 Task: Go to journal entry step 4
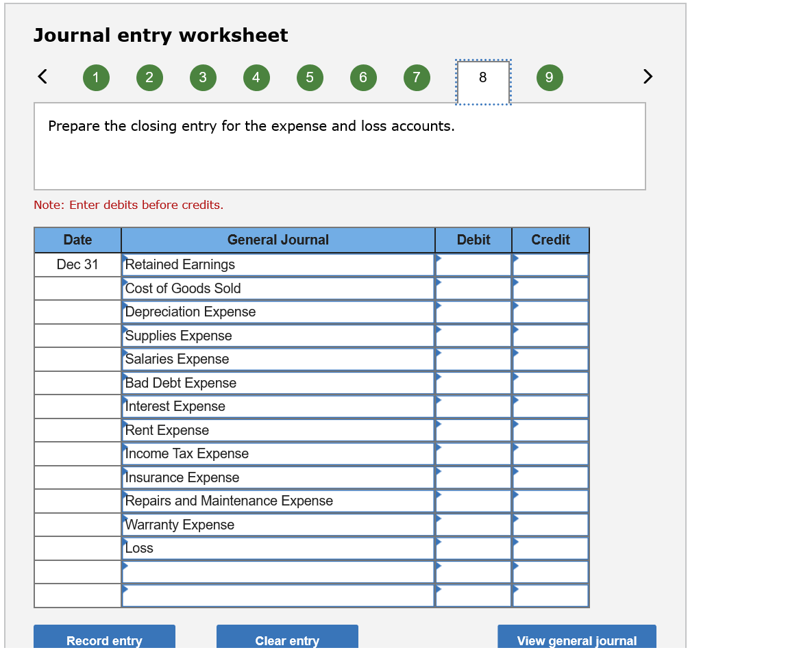tap(256, 77)
